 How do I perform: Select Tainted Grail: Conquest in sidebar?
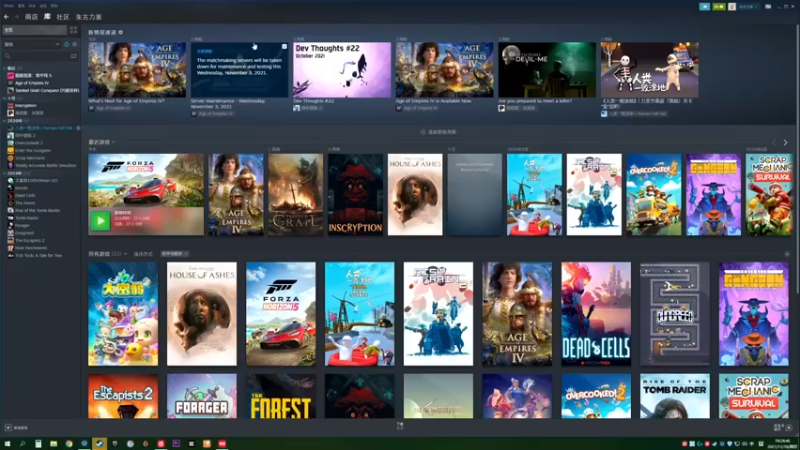click(x=43, y=90)
